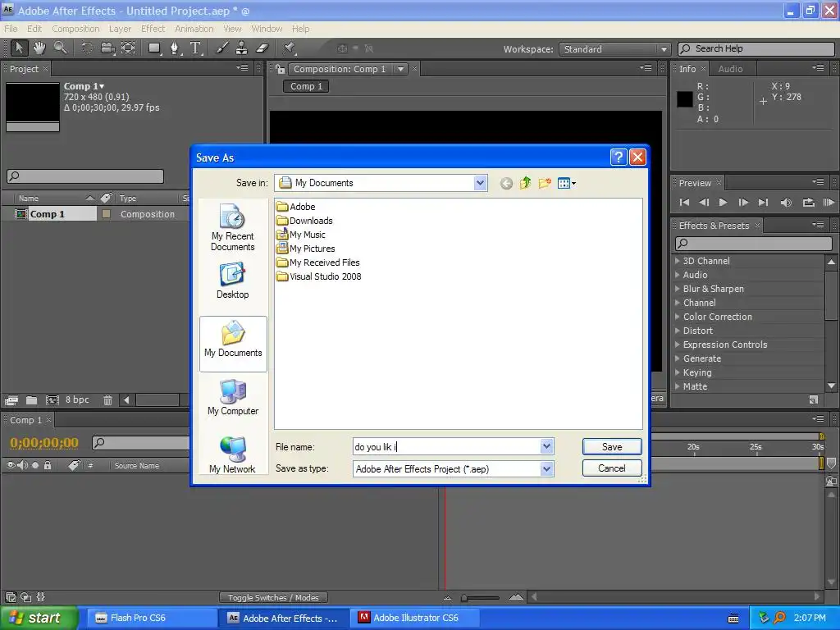Select the Pan Behind tool

pyautogui.click(x=128, y=48)
